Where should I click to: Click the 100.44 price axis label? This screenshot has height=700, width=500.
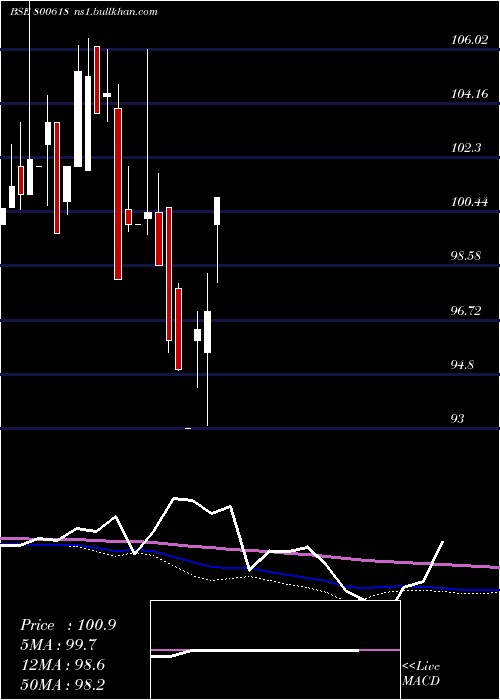tap(469, 202)
